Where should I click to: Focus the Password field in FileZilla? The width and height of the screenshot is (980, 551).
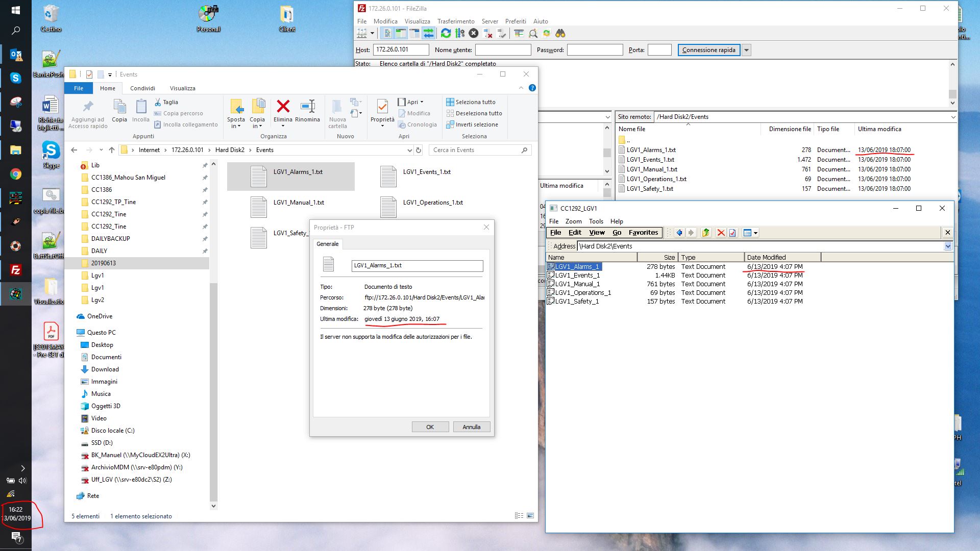point(595,50)
